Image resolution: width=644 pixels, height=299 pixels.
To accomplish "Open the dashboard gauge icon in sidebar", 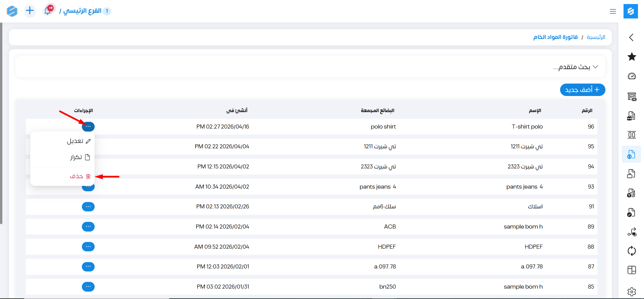I will (x=632, y=76).
